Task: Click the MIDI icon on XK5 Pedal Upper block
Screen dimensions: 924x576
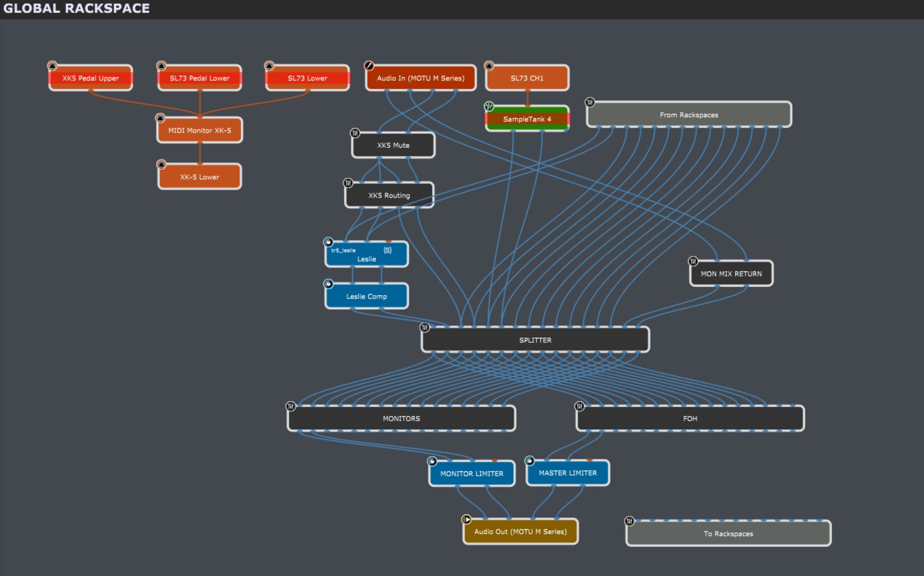Action: click(52, 65)
